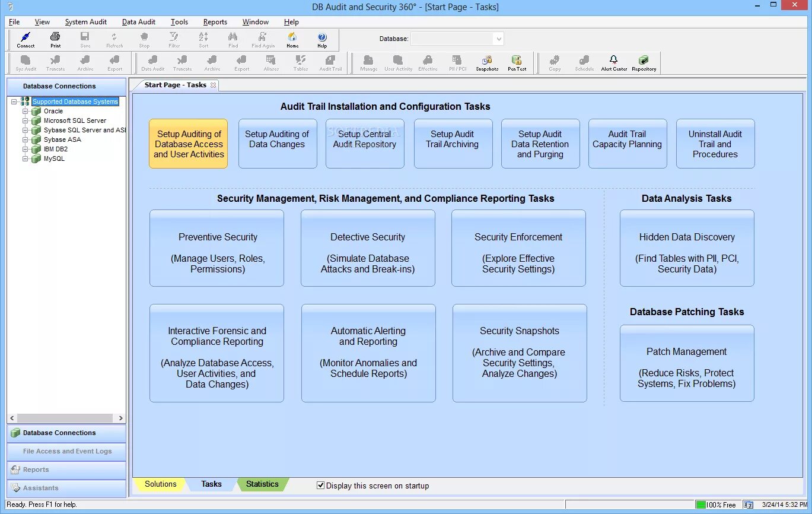Open the File Access and Event Logs panel
Image resolution: width=812 pixels, height=514 pixels.
pyautogui.click(x=66, y=451)
